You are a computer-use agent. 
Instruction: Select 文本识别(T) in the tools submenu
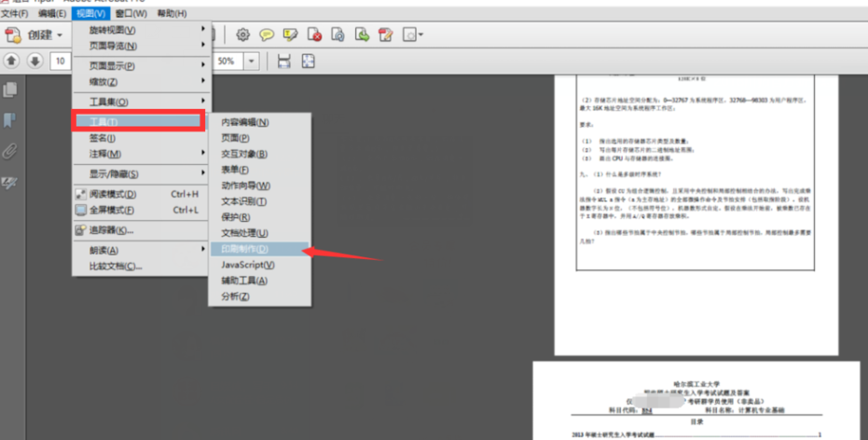[x=259, y=201]
